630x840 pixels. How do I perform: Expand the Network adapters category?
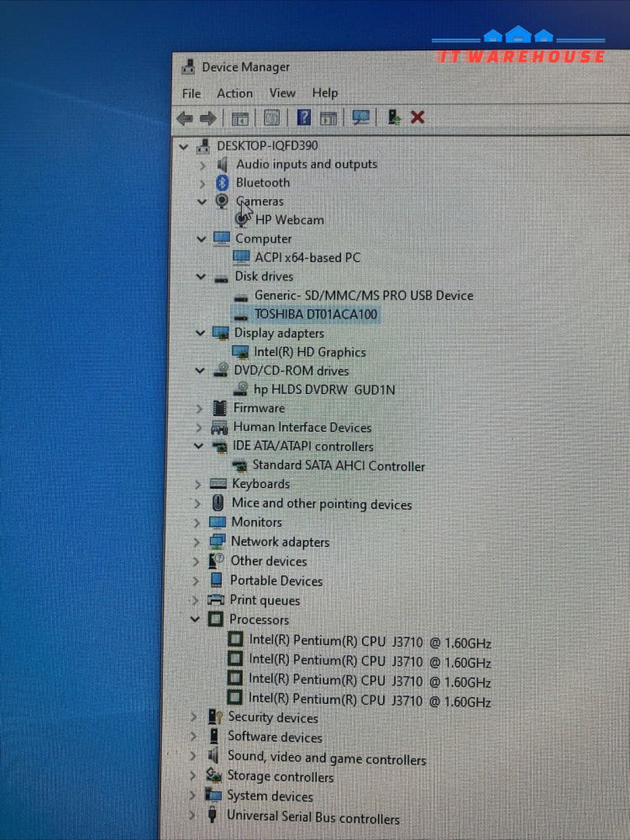tap(197, 542)
